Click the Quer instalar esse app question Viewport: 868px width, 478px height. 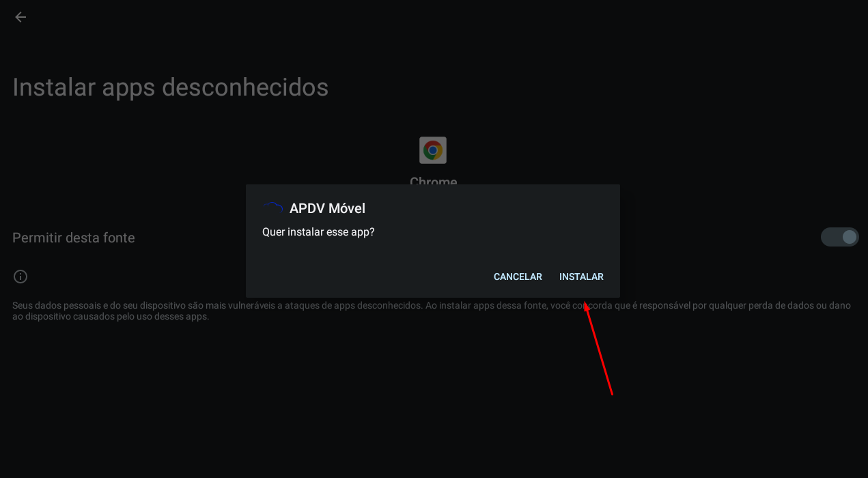318,232
